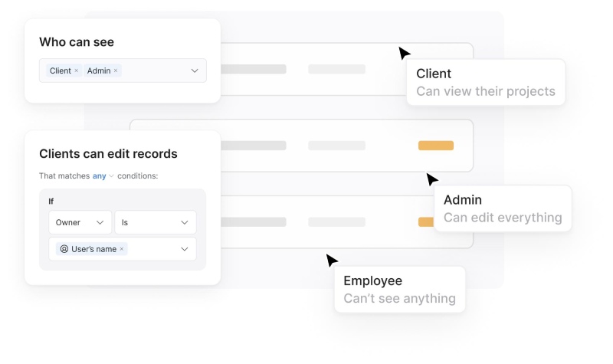Click the 'If' condition label
This screenshot has height=364, width=613.
pyautogui.click(x=51, y=202)
